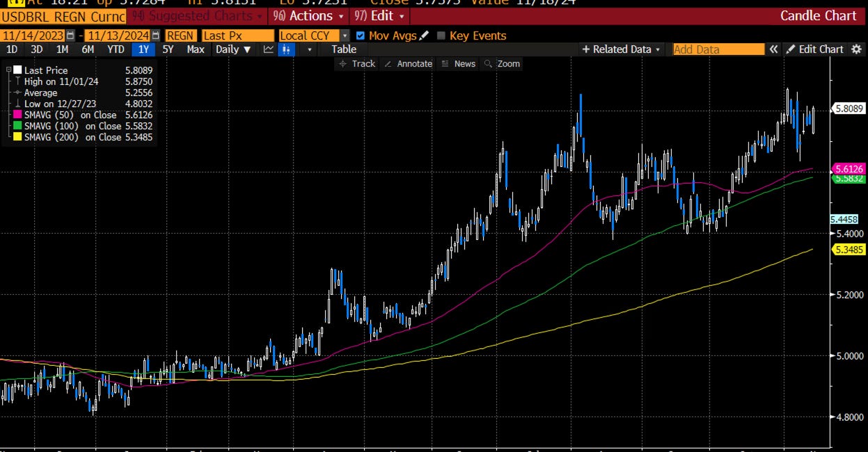Click the Add Data input field
This screenshot has height=452, width=868.
click(x=718, y=49)
